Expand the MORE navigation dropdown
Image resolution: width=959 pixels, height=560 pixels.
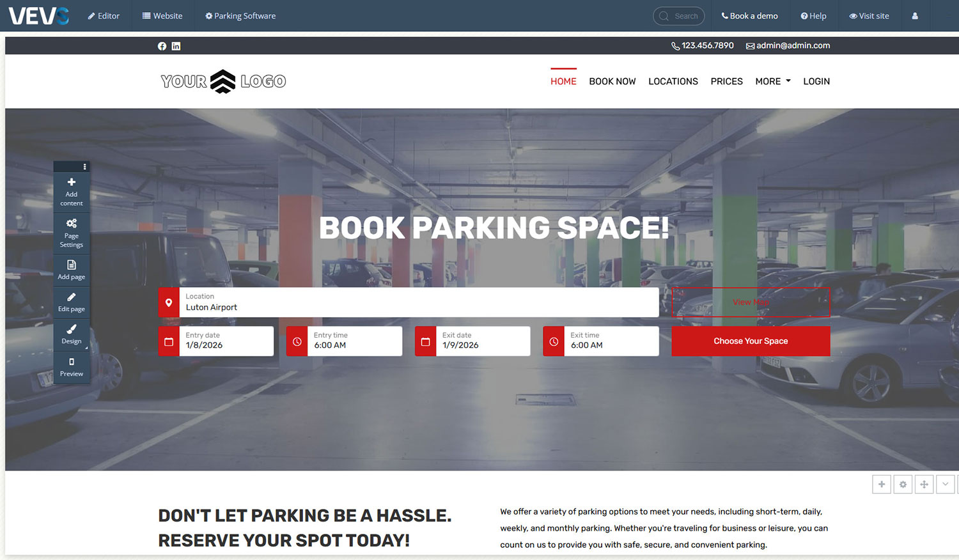(772, 81)
